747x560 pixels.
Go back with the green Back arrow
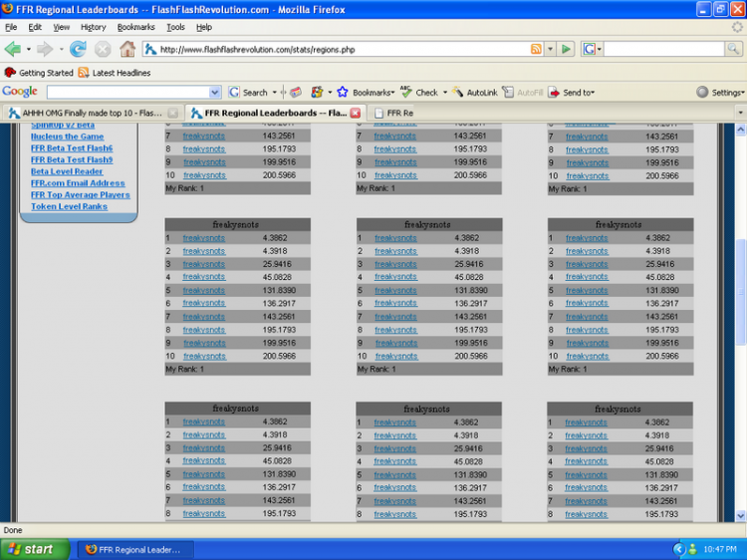[12, 49]
